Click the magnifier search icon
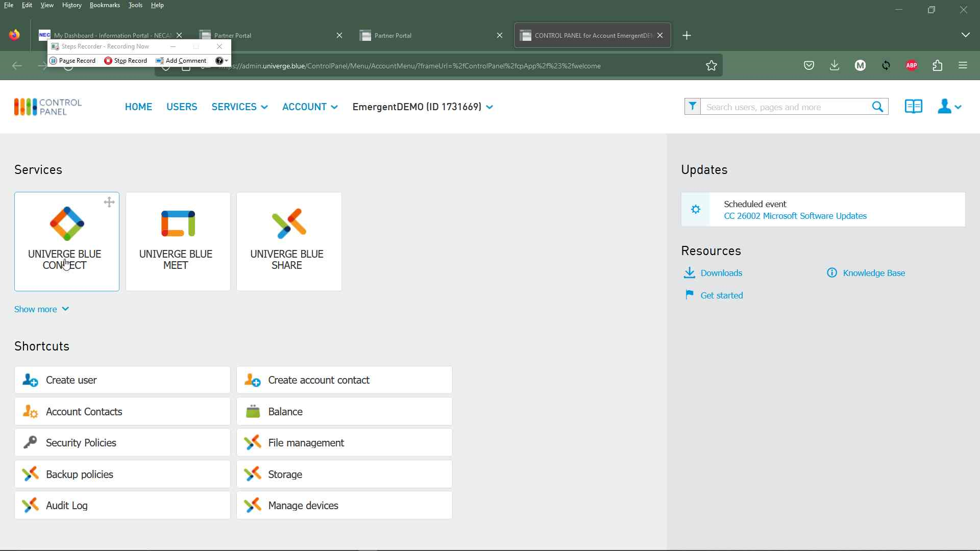 tap(878, 107)
